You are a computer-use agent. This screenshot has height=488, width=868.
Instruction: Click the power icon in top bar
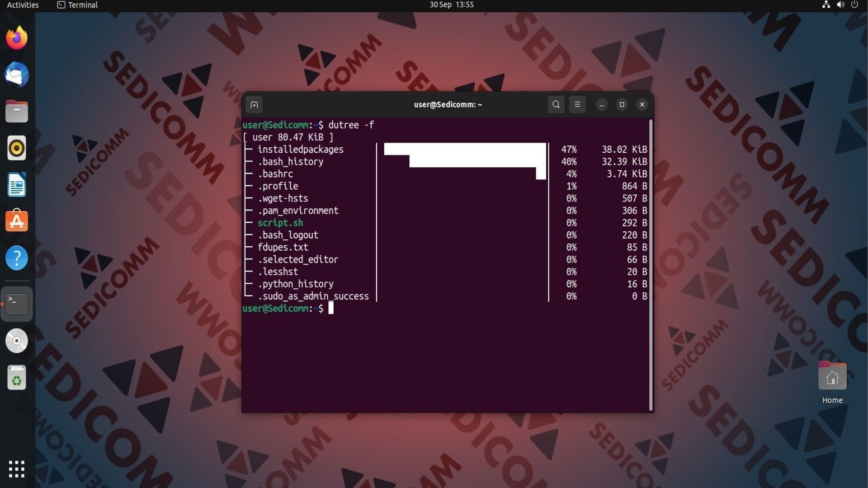[854, 5]
